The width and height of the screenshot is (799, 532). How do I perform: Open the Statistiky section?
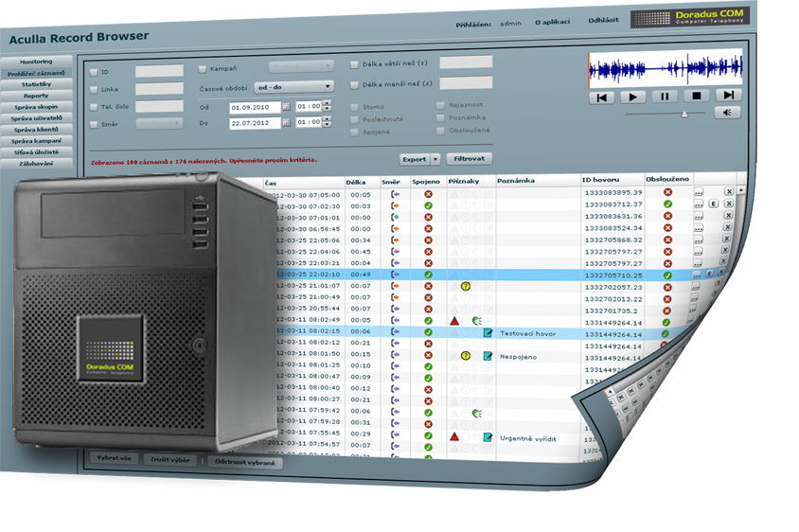pos(36,84)
